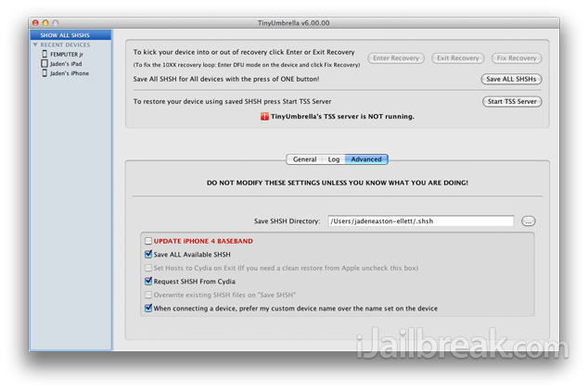Click the red TSS server warning icon

tap(264, 117)
